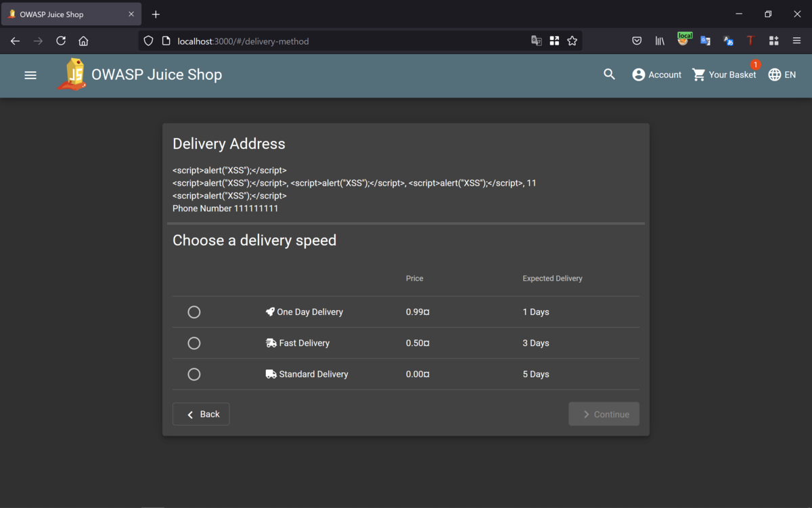
Task: Open Your Basket
Action: pos(724,75)
